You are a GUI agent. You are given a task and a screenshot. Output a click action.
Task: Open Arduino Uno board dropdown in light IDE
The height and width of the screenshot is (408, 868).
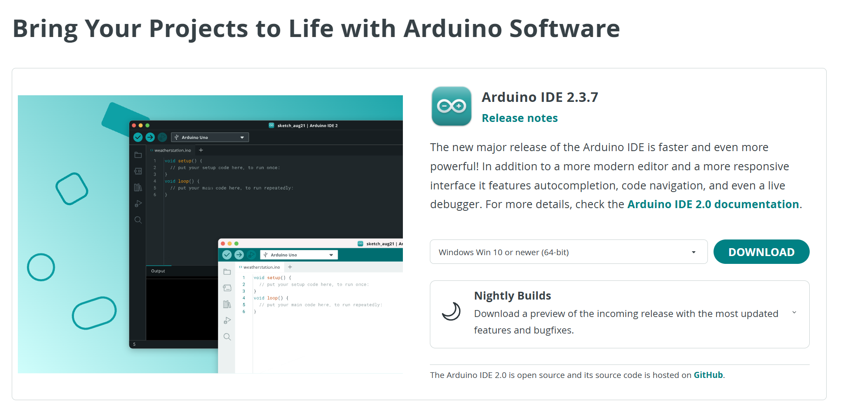[x=299, y=255]
